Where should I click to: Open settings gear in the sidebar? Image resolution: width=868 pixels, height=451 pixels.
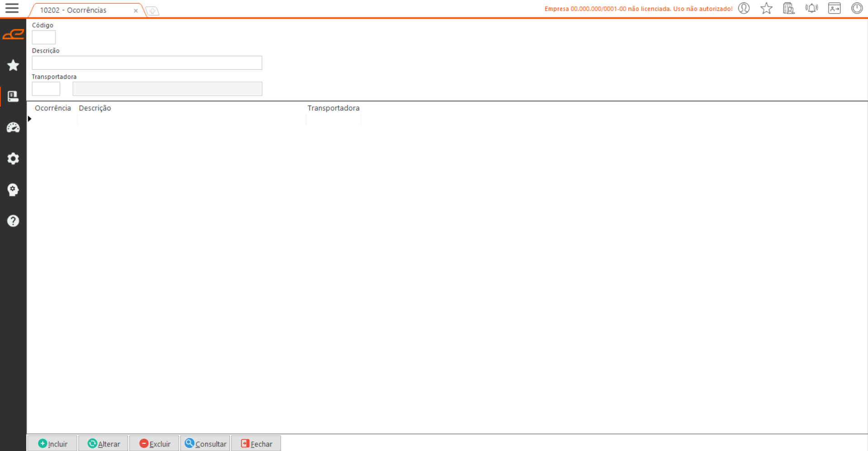[x=13, y=158]
